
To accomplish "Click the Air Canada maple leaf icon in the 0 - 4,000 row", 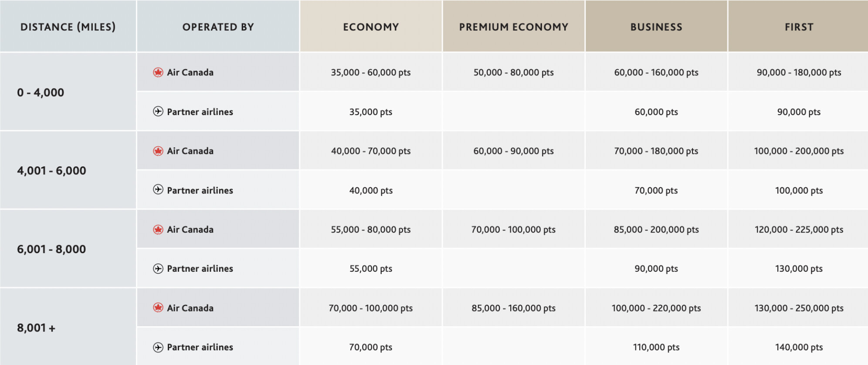I will (158, 72).
